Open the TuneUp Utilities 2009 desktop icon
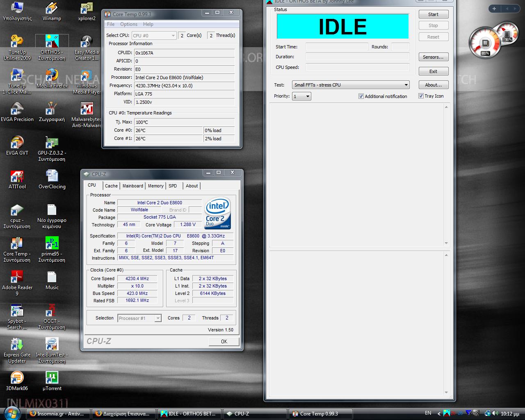Screen dimensions: 525x420 [17, 48]
